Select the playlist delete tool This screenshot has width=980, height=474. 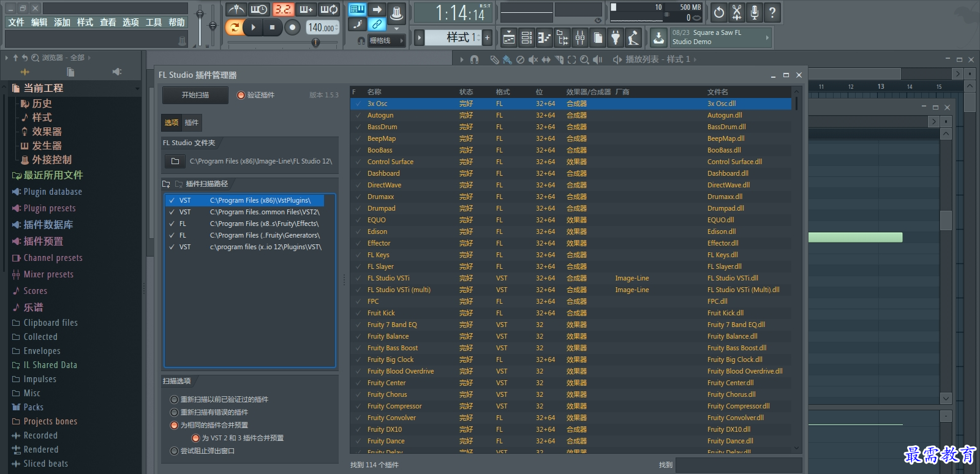(520, 59)
